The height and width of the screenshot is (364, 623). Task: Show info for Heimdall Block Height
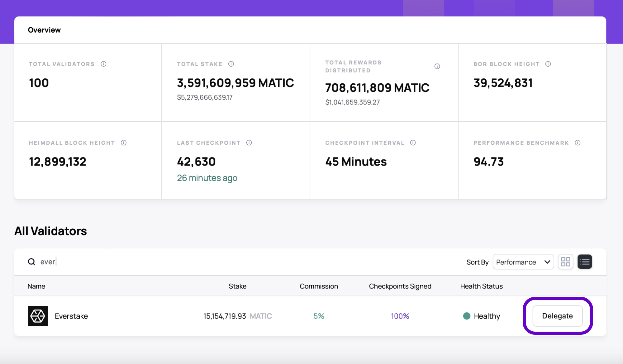[x=124, y=142]
